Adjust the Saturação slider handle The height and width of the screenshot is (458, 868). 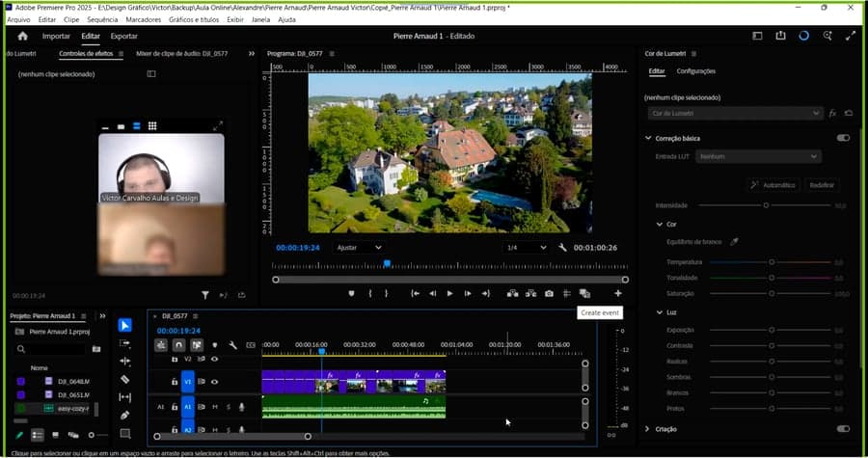tap(772, 293)
